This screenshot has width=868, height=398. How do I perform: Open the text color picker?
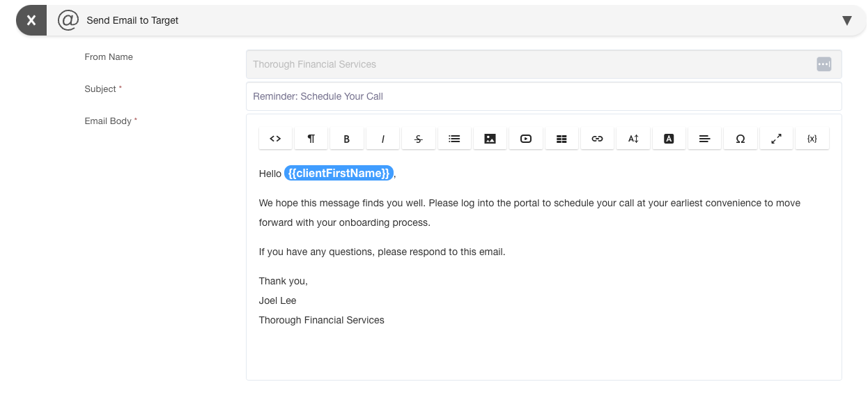coord(669,139)
